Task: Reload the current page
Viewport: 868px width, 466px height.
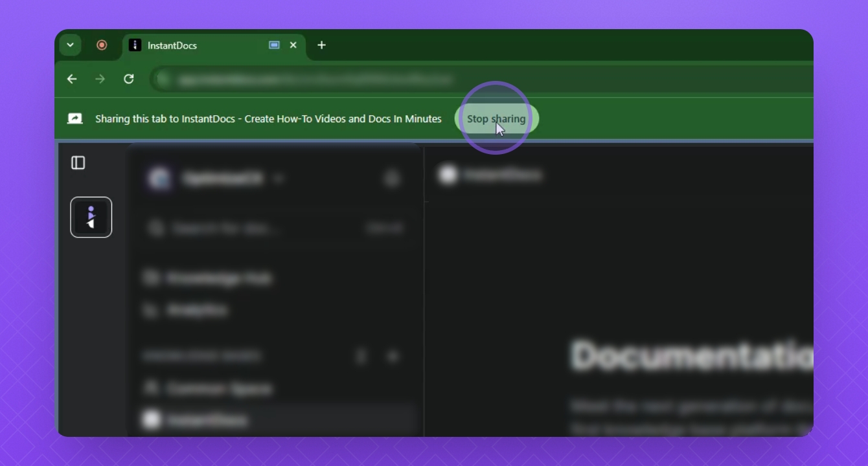Action: pyautogui.click(x=129, y=79)
